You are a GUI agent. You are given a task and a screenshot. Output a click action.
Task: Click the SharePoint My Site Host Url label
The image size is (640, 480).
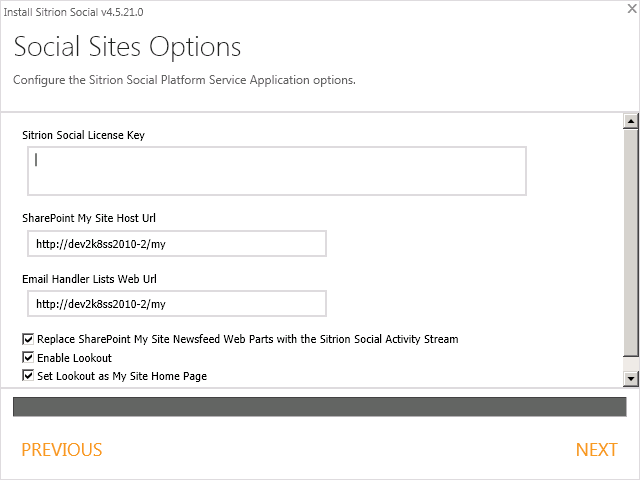89,217
